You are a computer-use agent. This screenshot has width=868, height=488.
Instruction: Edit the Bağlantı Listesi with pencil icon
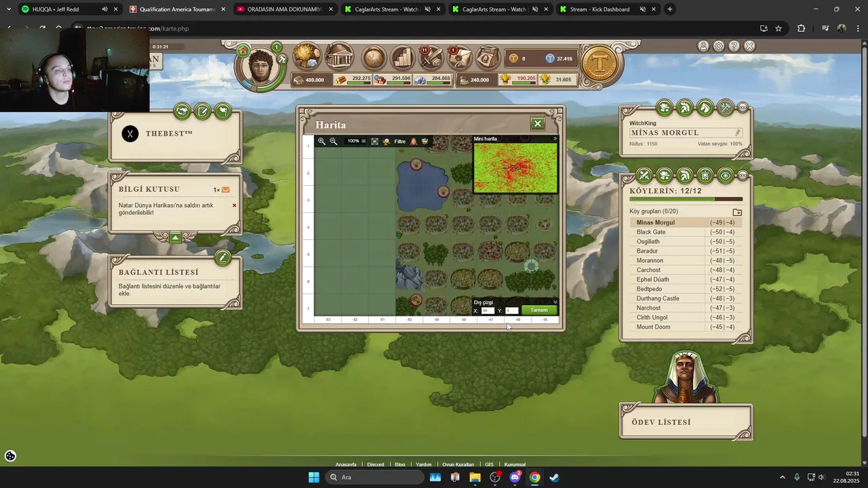tap(222, 258)
